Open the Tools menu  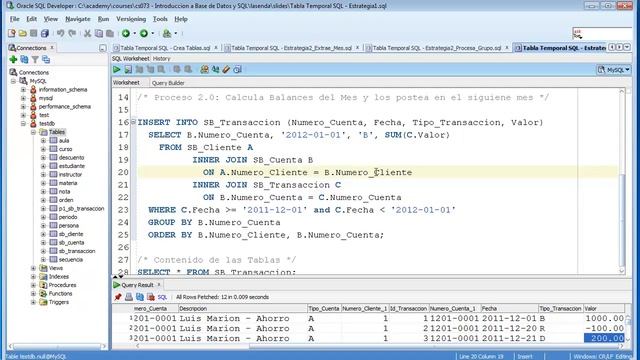tap(160, 19)
